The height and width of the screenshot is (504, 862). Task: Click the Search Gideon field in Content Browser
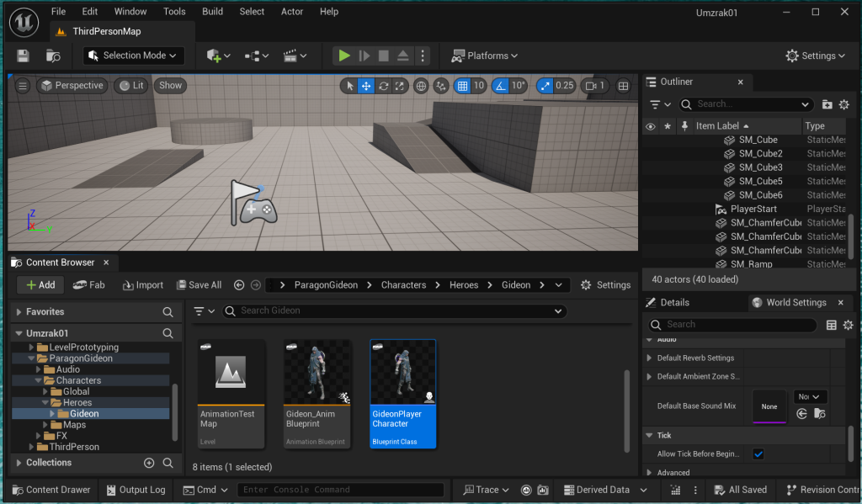(x=395, y=311)
